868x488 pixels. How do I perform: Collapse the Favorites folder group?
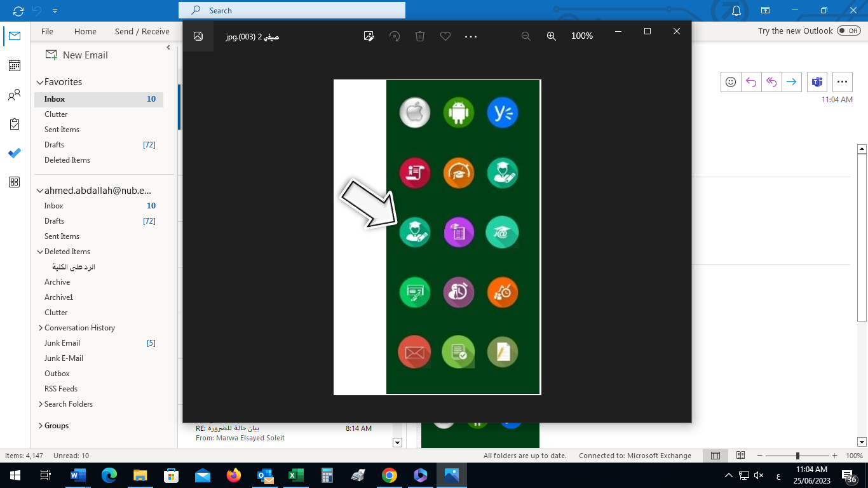coord(39,82)
